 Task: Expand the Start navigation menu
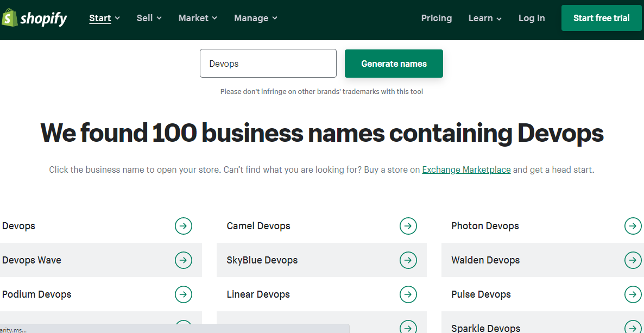pos(104,18)
